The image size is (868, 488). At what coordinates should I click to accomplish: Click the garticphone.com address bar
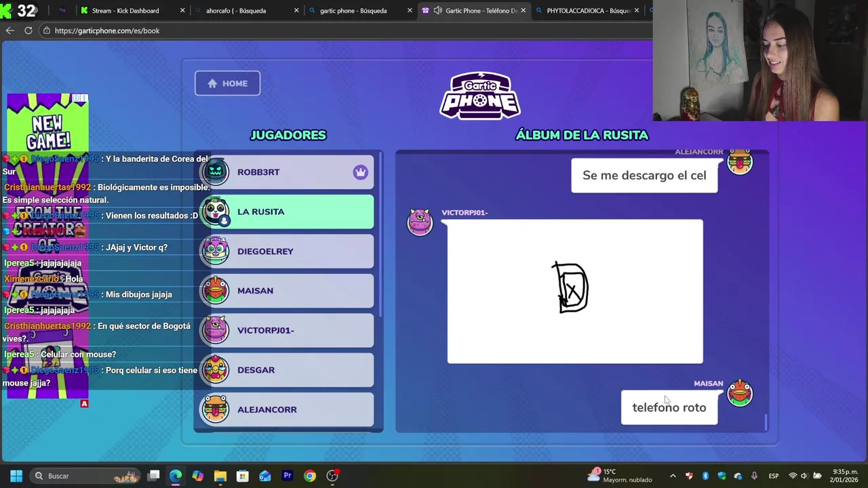pos(346,30)
